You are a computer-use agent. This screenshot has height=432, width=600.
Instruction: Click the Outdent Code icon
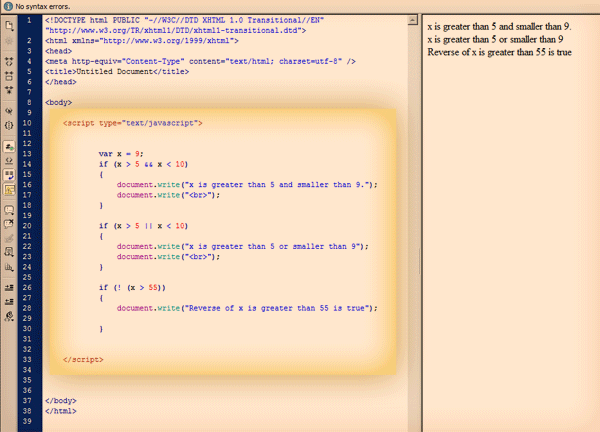pyautogui.click(x=9, y=302)
